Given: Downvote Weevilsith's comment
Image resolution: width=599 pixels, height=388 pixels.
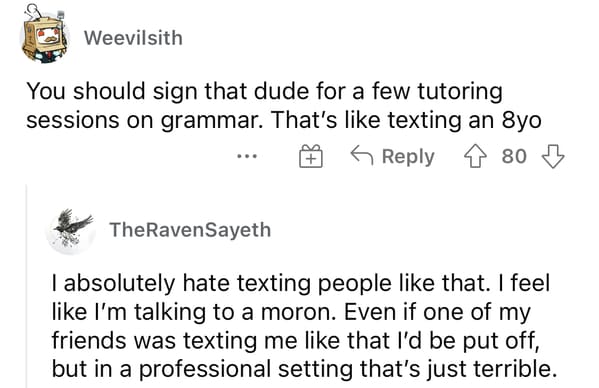Looking at the screenshot, I should click(553, 156).
